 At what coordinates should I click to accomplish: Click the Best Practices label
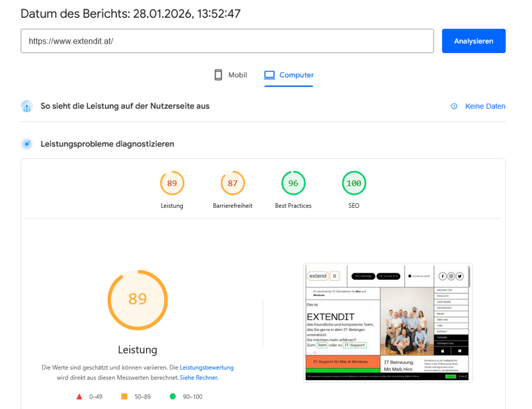(x=293, y=206)
